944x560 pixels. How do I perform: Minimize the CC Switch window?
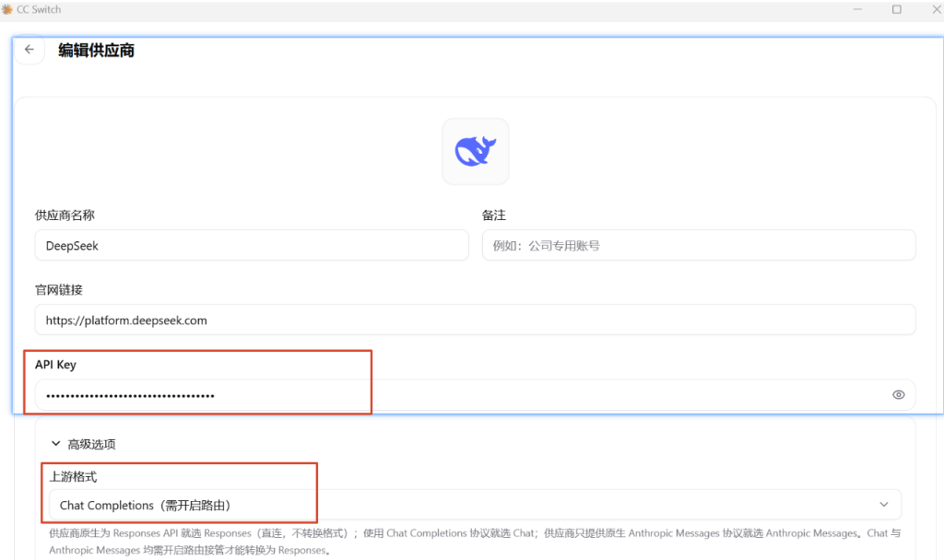coord(857,9)
